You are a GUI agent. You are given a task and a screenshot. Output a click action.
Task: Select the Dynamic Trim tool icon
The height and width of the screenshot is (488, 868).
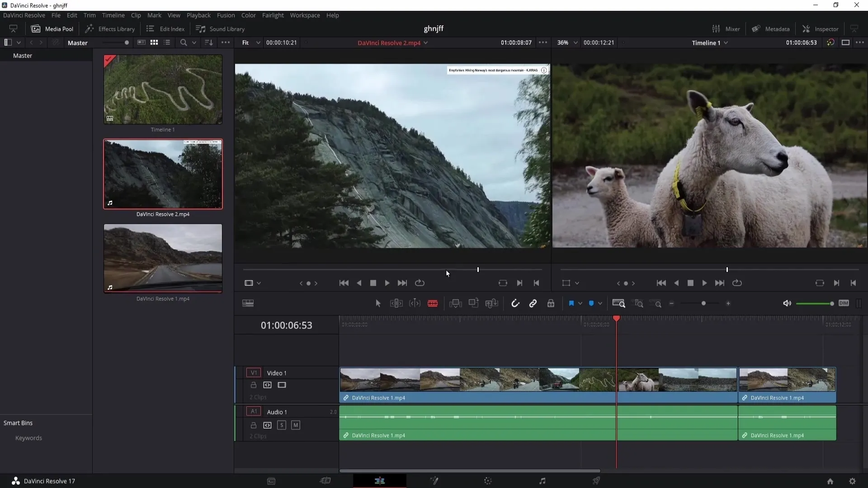415,303
